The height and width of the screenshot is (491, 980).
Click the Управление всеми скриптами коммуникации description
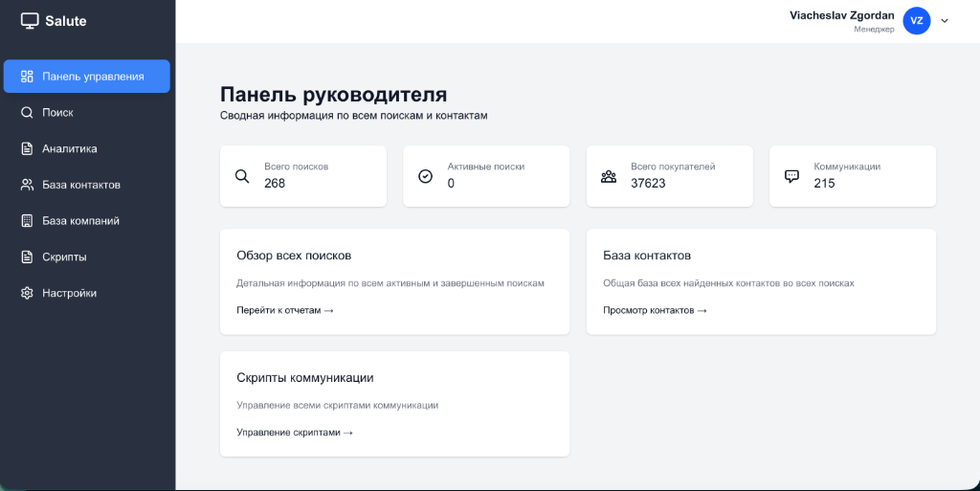tap(338, 406)
